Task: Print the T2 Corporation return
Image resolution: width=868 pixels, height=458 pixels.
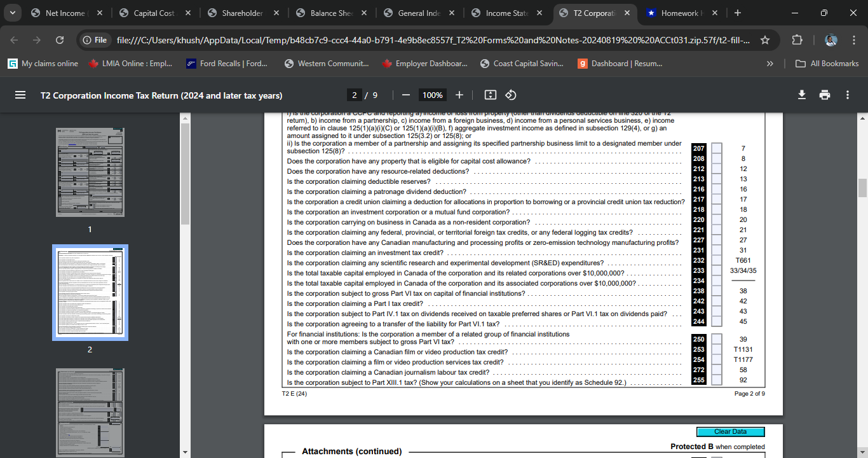Action: 825,95
